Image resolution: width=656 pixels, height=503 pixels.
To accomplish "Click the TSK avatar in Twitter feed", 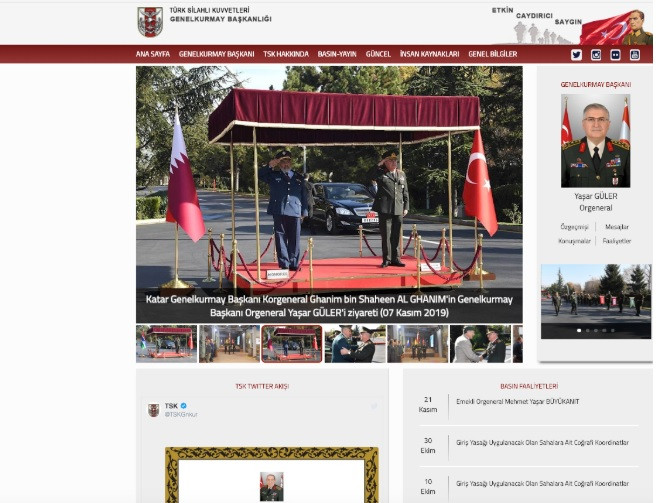I will click(154, 410).
